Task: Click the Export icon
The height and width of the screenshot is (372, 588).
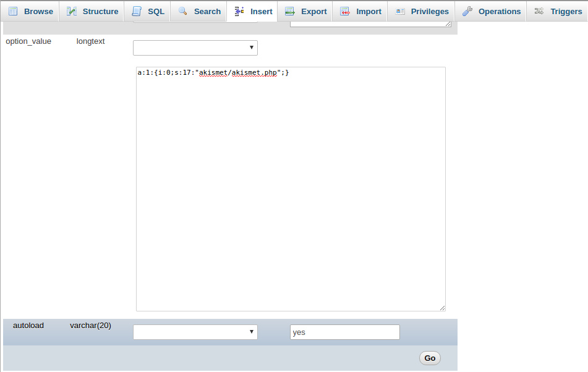Action: [x=290, y=11]
